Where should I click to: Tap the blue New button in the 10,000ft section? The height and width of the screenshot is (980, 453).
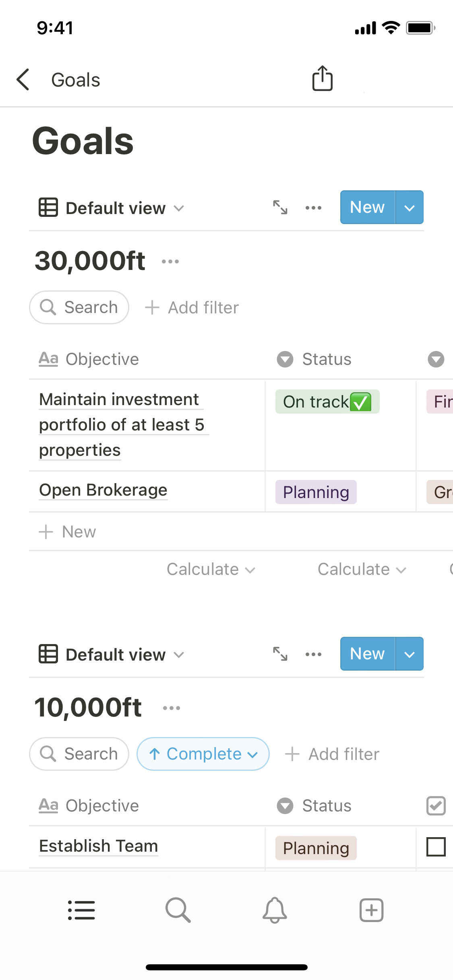367,654
